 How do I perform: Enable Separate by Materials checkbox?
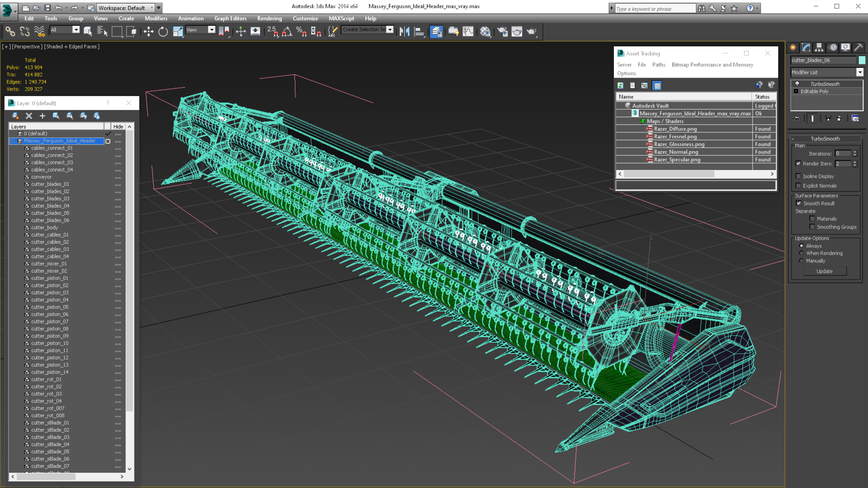coord(813,219)
